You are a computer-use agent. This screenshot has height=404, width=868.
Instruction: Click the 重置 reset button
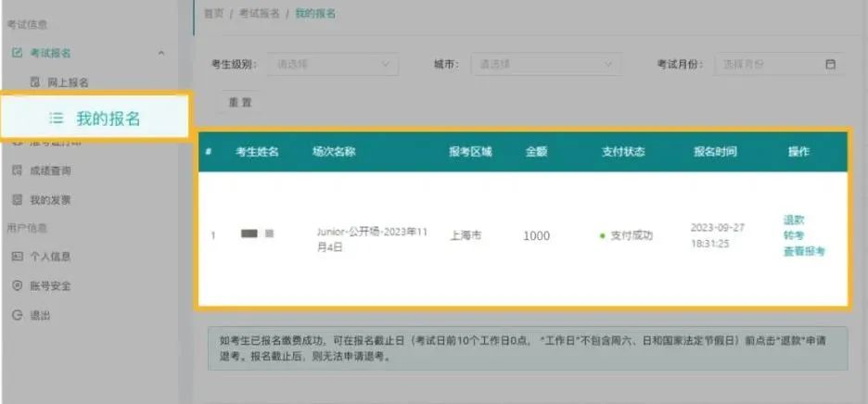coord(240,102)
